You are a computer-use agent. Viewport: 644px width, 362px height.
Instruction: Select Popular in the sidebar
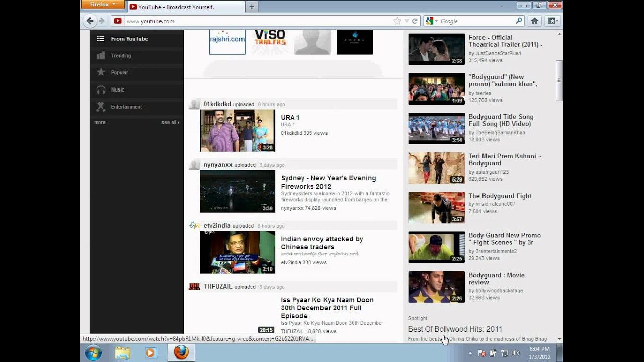[x=136, y=73]
